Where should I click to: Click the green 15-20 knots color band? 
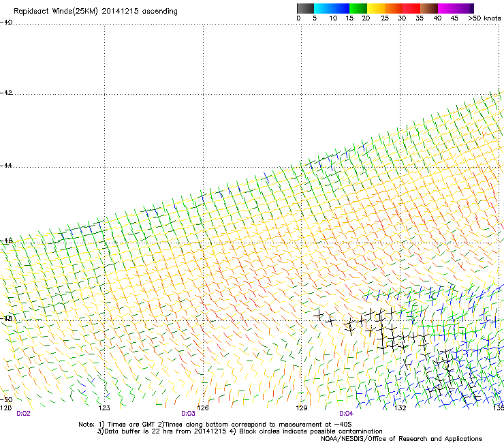coord(358,8)
